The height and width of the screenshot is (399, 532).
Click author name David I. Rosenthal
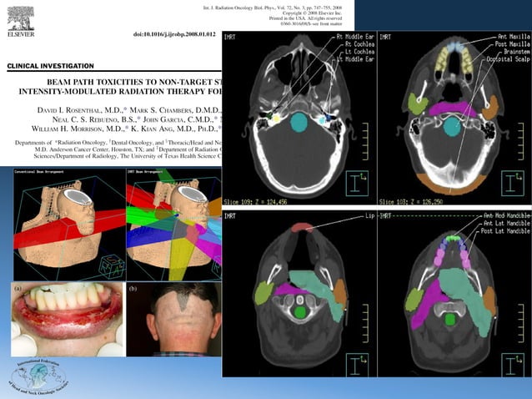[80, 110]
